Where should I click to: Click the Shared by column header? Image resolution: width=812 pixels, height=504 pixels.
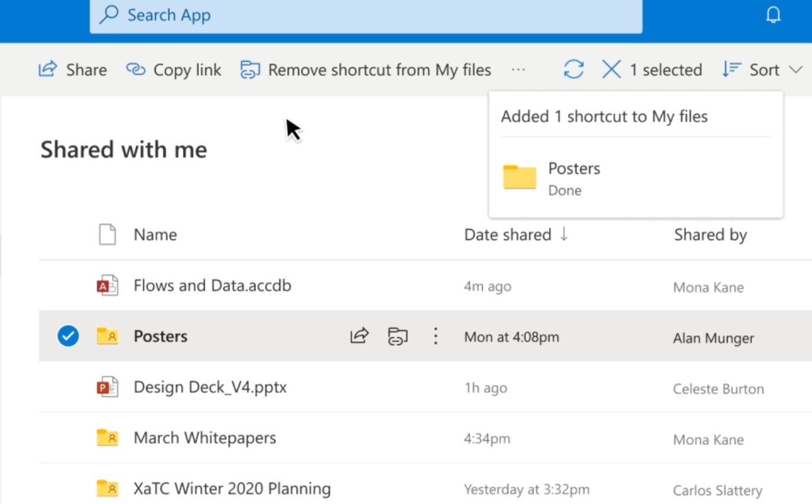point(710,235)
